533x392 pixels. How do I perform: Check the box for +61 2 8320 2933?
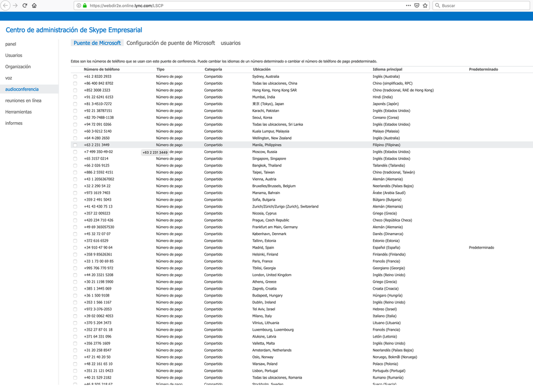tap(75, 77)
